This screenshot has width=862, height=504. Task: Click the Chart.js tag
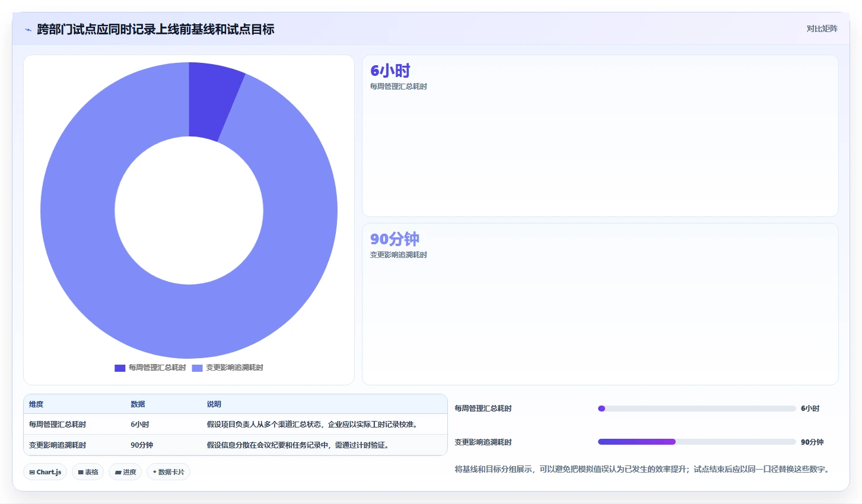(45, 472)
